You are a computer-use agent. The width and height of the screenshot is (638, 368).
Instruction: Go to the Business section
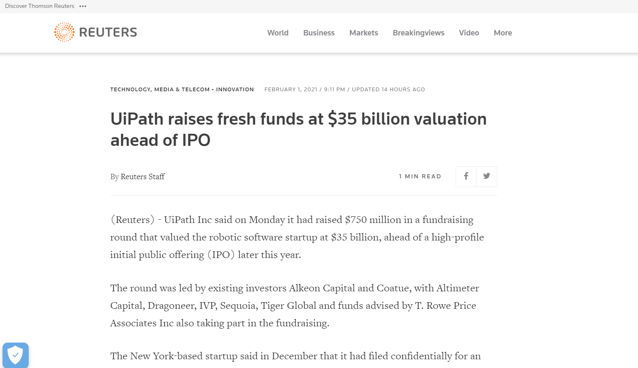click(x=319, y=33)
